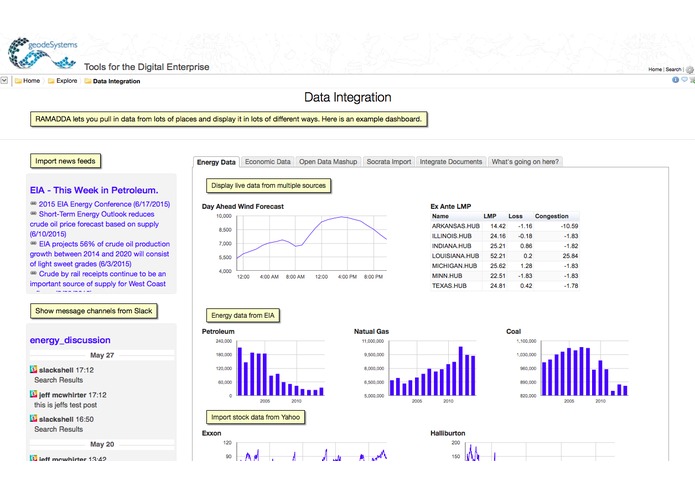Open Crude by rail receipts article
The height and width of the screenshot is (494, 695).
[98, 279]
